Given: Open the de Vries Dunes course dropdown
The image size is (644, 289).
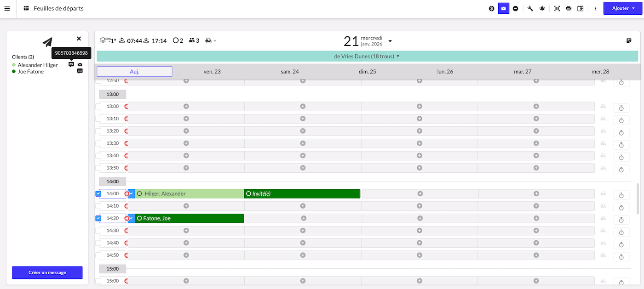Looking at the screenshot, I should click(x=367, y=56).
